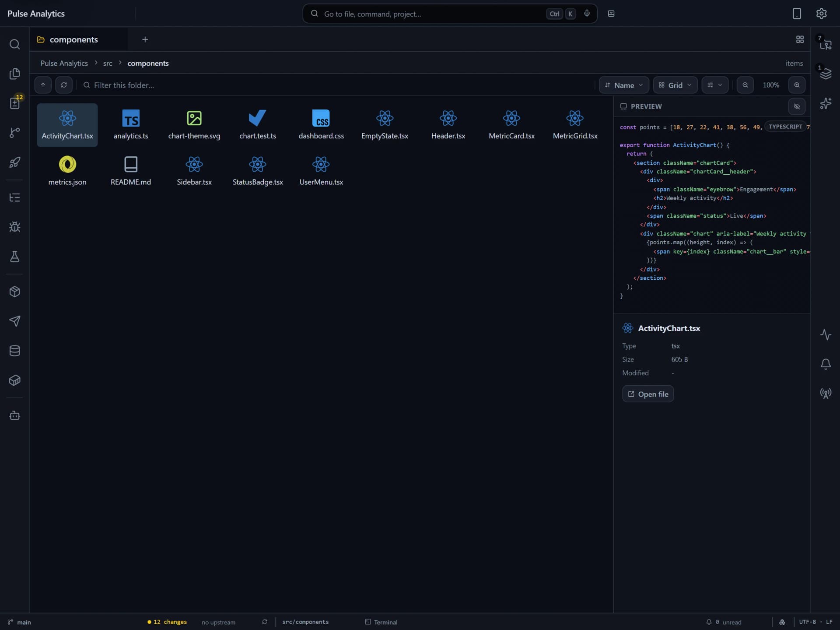
Task: Select the analytics.ts file
Action: pos(131,125)
